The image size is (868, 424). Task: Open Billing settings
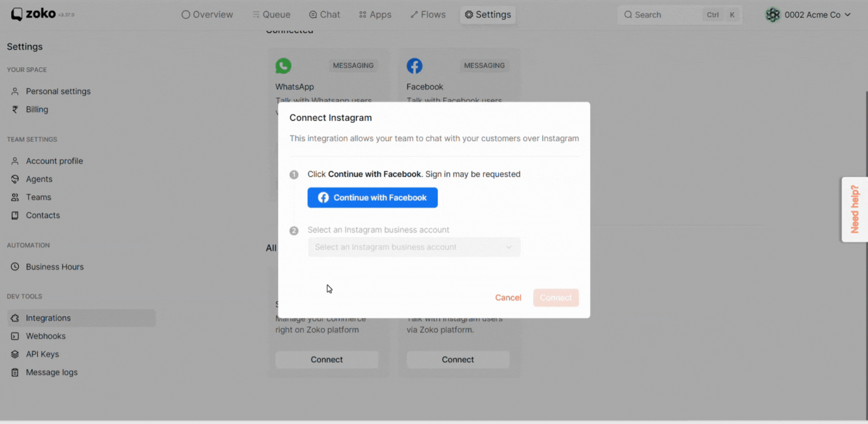point(37,110)
